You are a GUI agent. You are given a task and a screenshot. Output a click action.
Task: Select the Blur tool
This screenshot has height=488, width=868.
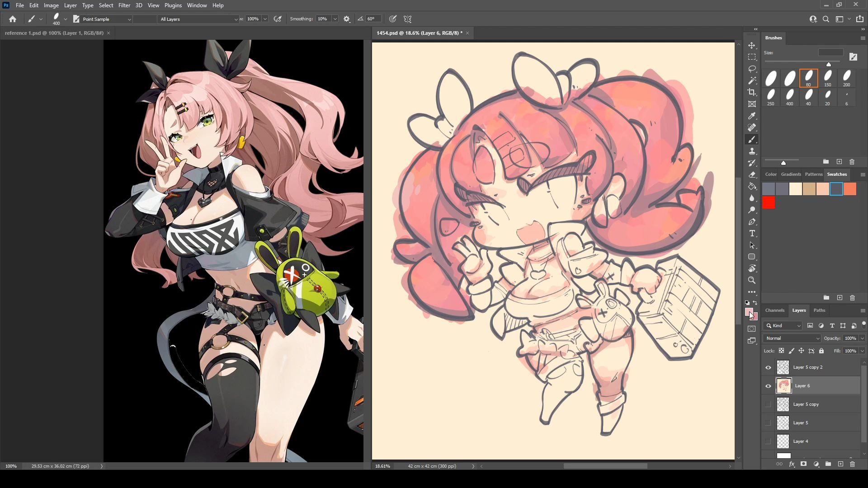(x=752, y=198)
